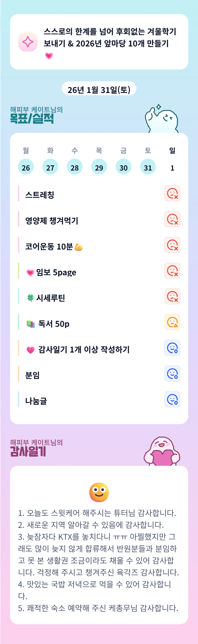The height and width of the screenshot is (644, 198).
Task: Toggle the blue status icon for 나눔글
Action: pos(172,399)
